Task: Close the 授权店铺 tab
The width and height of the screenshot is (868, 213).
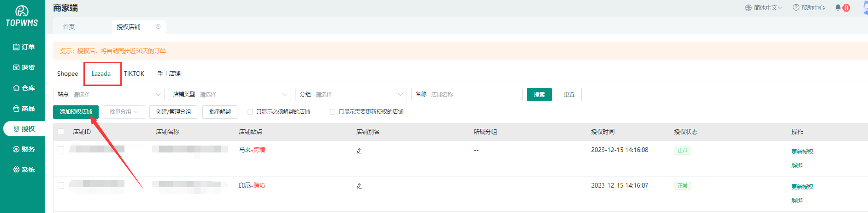Action: 158,27
